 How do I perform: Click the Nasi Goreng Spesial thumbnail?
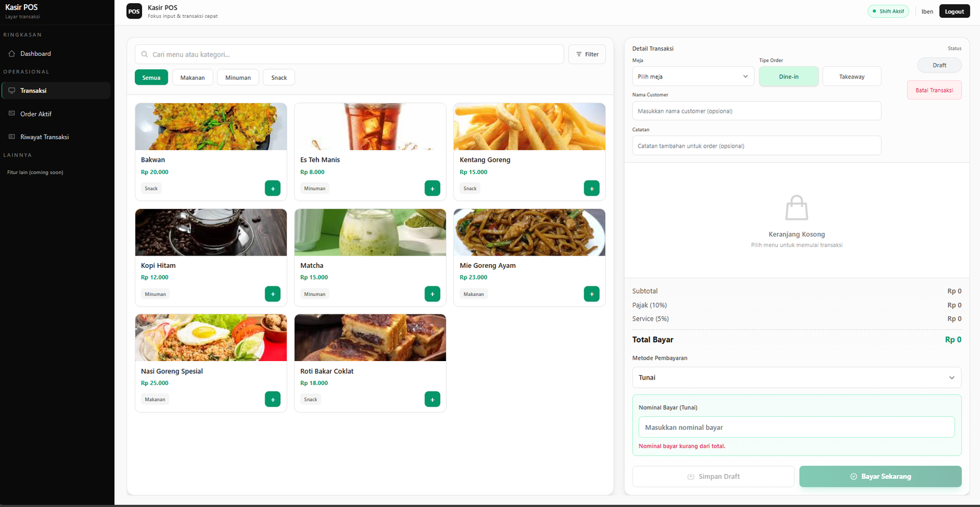click(x=211, y=338)
